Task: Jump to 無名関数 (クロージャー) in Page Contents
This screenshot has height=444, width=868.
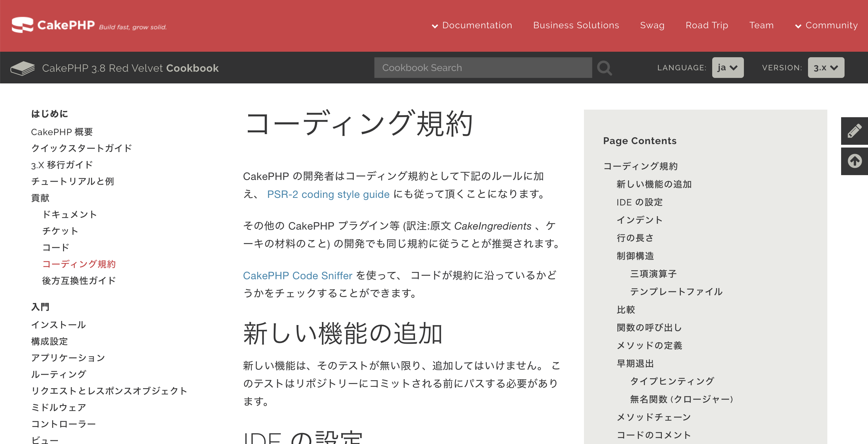Action: (682, 399)
